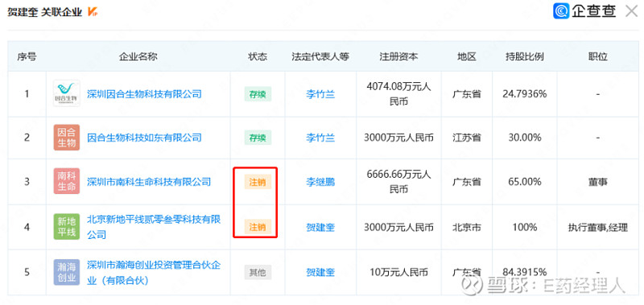The height and width of the screenshot is (305, 644).
Task: Close the 关联企业 popup with the X
Action: click(631, 11)
